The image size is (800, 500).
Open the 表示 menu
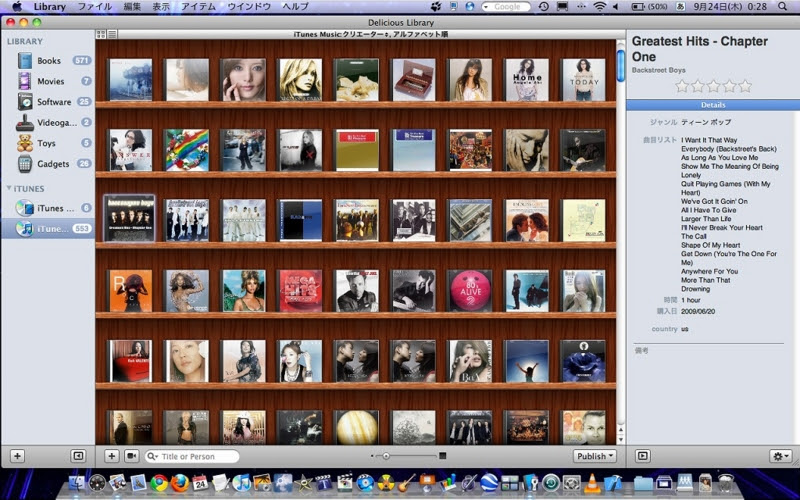point(161,7)
